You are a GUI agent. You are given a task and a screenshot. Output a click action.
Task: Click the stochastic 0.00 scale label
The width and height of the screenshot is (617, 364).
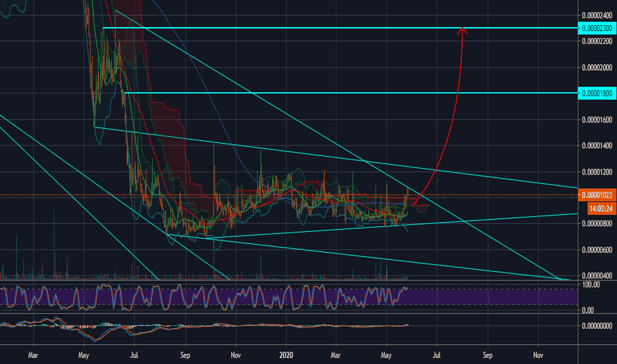588,310
